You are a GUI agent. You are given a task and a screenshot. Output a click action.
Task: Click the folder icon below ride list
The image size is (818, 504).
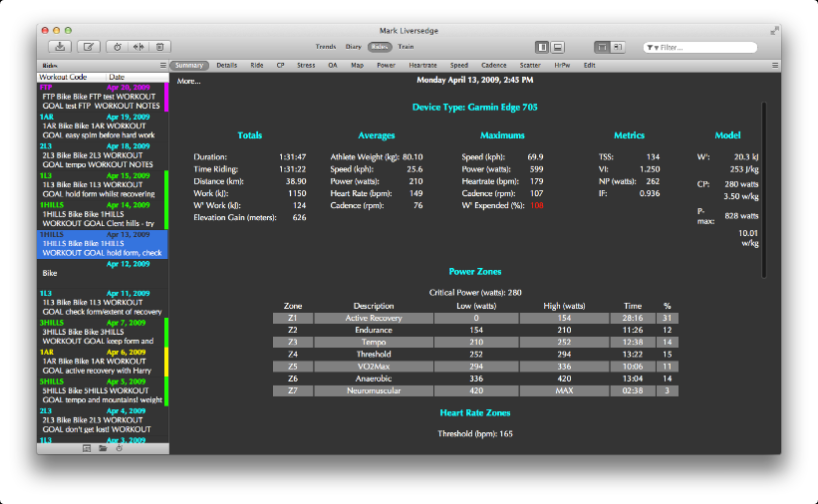(x=103, y=448)
